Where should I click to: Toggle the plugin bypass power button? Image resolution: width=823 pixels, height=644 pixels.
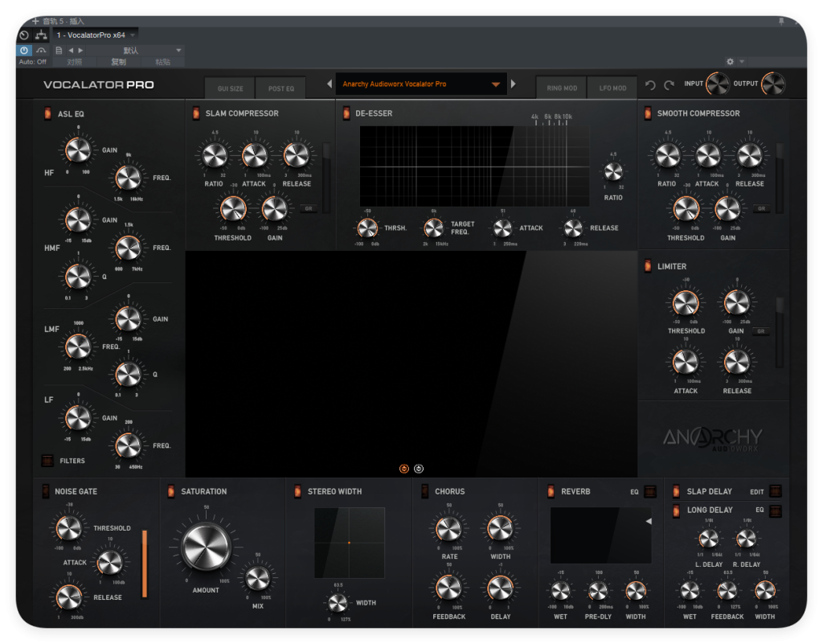pyautogui.click(x=24, y=51)
